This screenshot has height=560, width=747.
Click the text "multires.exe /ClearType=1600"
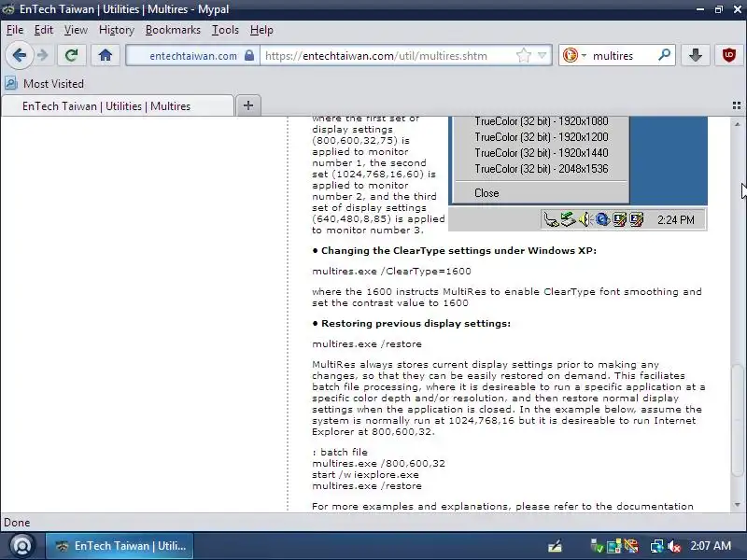tap(391, 272)
